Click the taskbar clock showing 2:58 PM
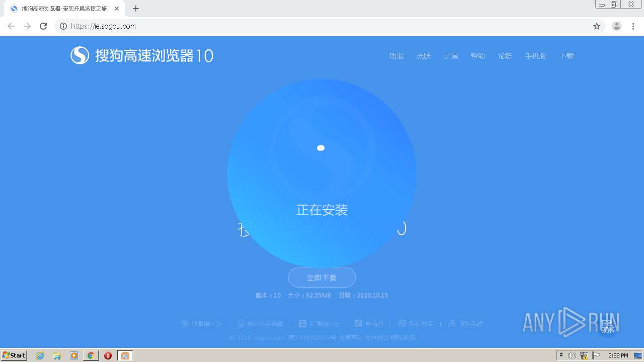The height and width of the screenshot is (362, 644). tap(618, 355)
